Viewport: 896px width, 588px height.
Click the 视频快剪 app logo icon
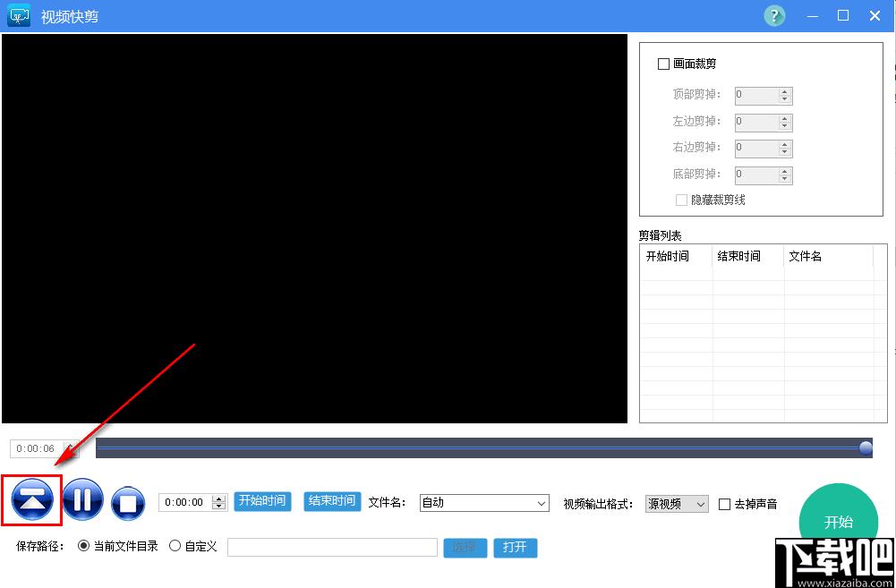(x=18, y=16)
